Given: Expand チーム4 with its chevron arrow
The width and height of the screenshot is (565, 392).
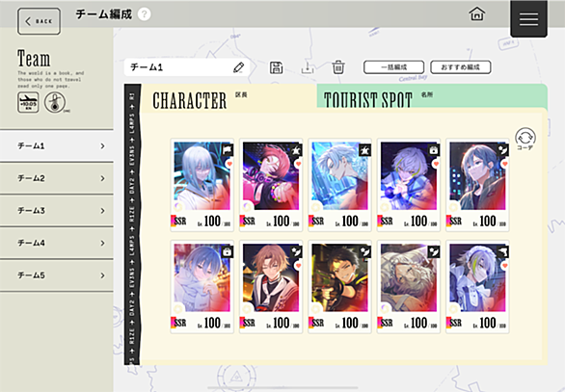Looking at the screenshot, I should tap(103, 243).
